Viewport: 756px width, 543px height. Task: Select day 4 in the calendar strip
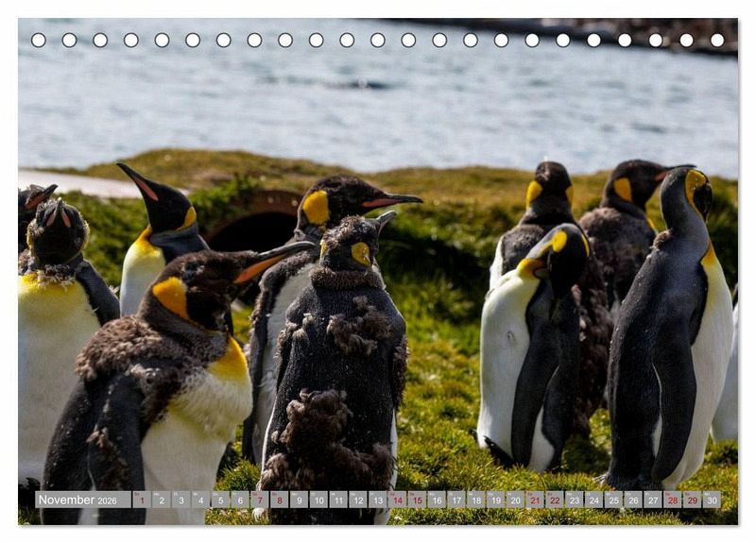pos(200,500)
